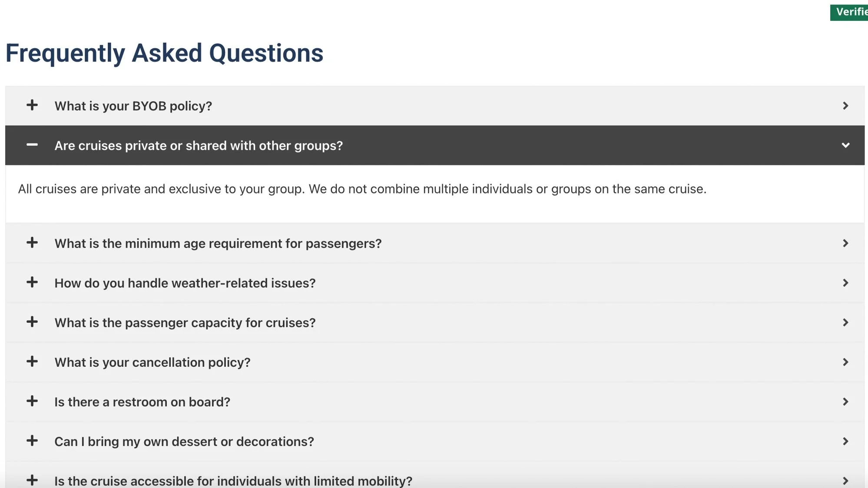Expand minimum age requirement via right chevron
The height and width of the screenshot is (488, 868).
tap(845, 243)
